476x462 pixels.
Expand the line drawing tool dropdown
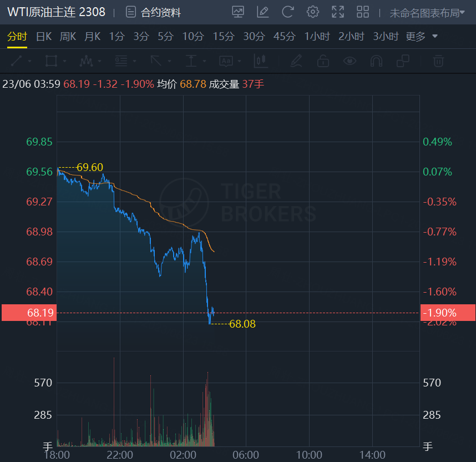click(x=22, y=61)
